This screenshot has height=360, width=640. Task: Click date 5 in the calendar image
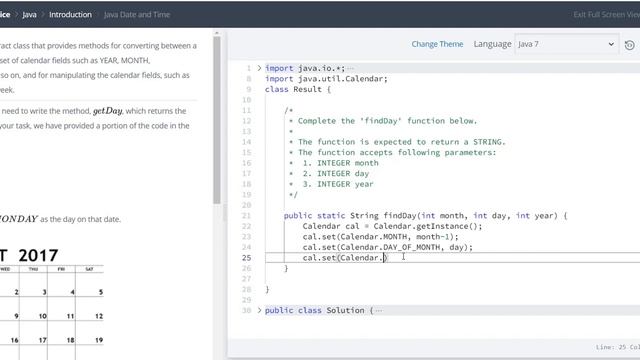point(101,292)
